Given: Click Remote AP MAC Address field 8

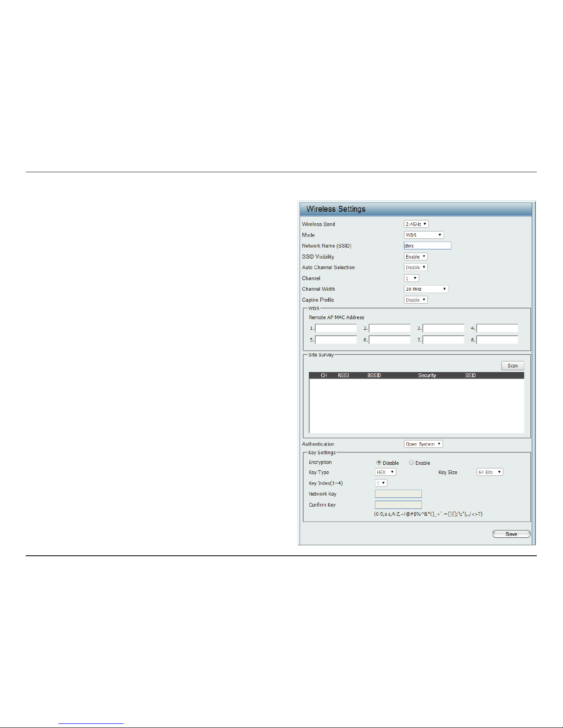Looking at the screenshot, I should (497, 340).
